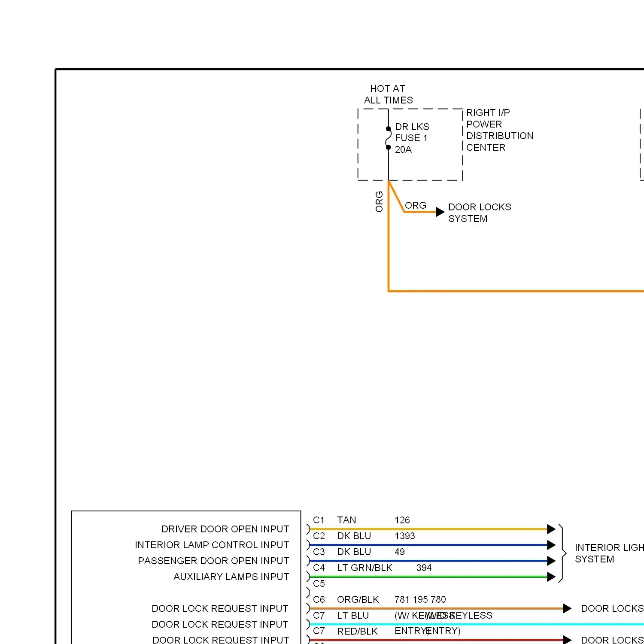
Task: Click the C3 connector pin label
Action: [x=319, y=552]
